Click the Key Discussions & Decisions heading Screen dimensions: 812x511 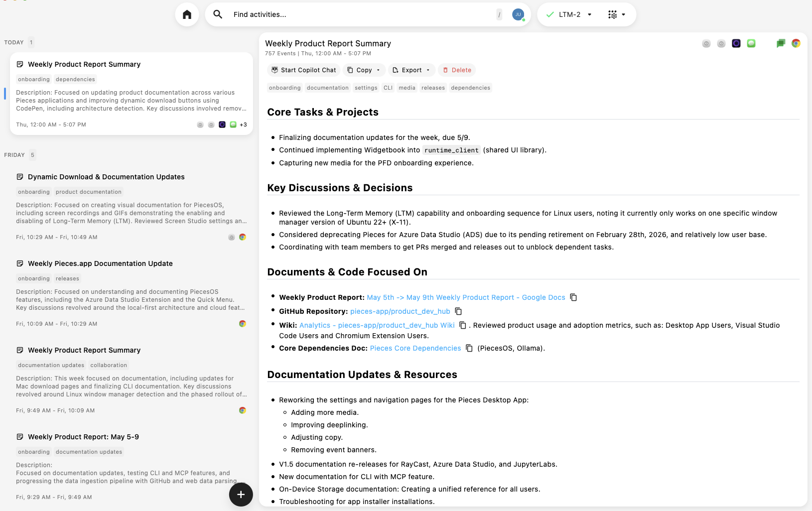point(340,188)
